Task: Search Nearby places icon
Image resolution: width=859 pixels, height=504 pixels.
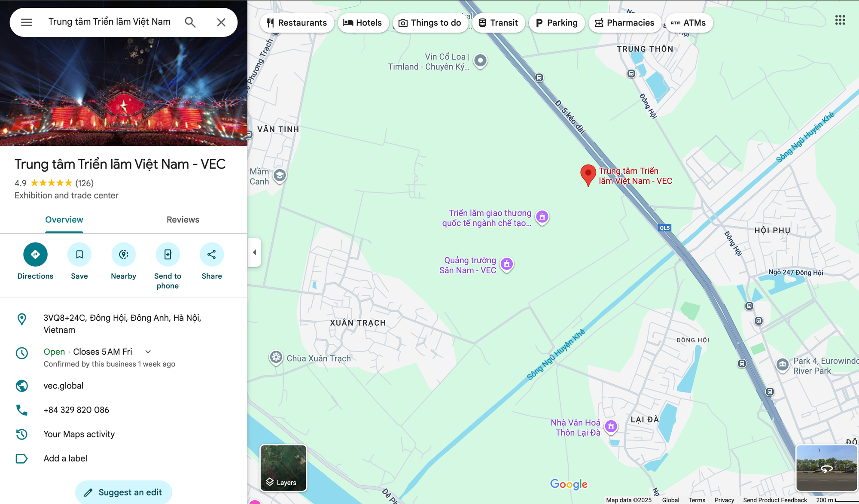Action: [124, 255]
